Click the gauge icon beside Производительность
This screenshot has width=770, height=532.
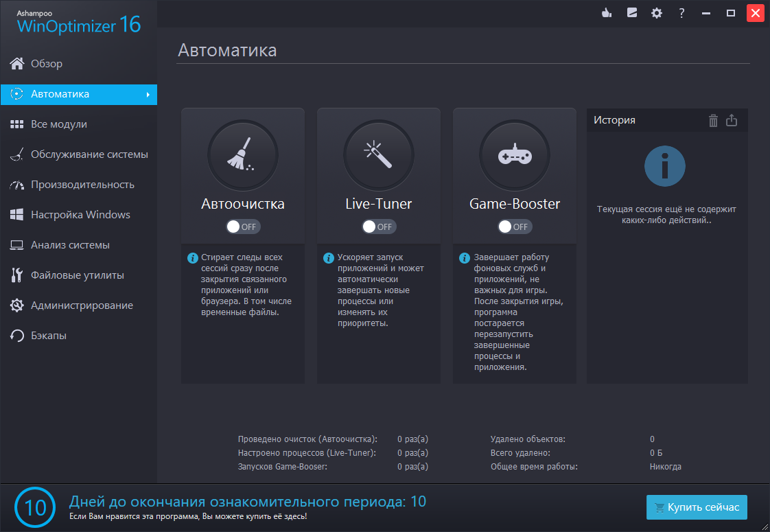[x=17, y=185]
